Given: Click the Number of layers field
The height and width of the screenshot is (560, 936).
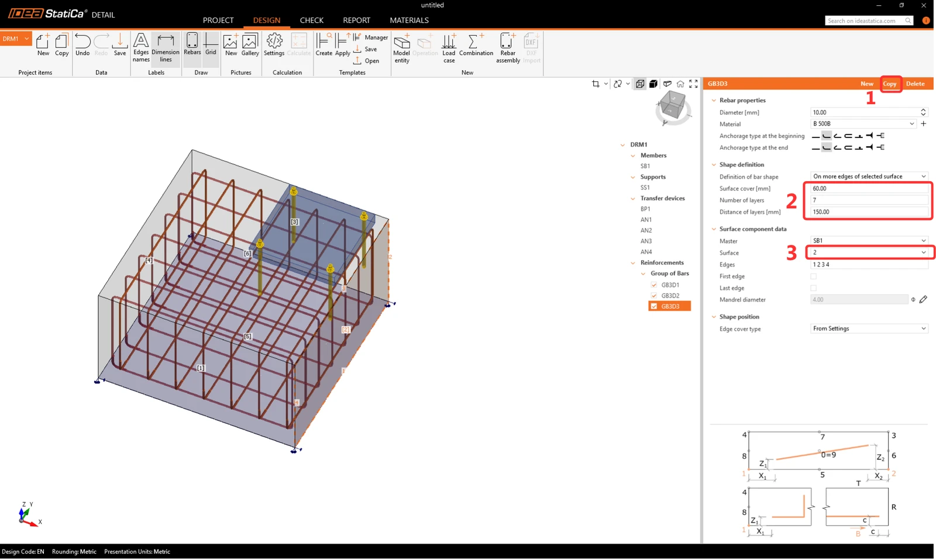Looking at the screenshot, I should pos(869,200).
